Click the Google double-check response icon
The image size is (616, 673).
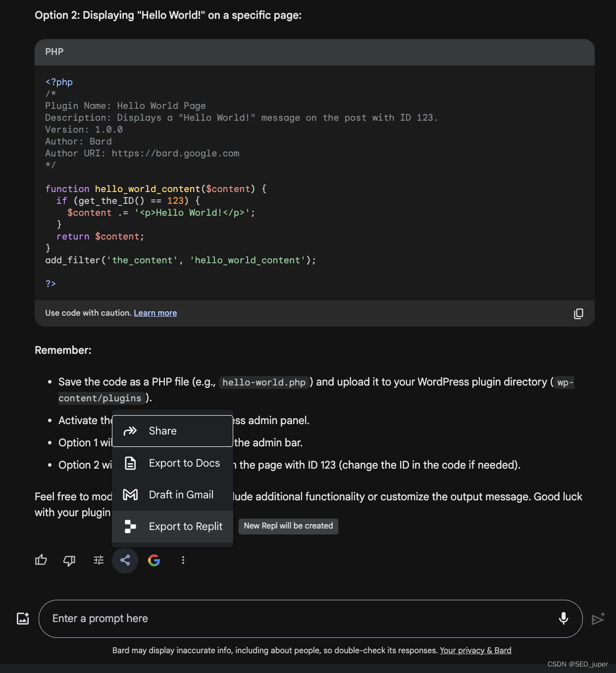pyautogui.click(x=154, y=560)
